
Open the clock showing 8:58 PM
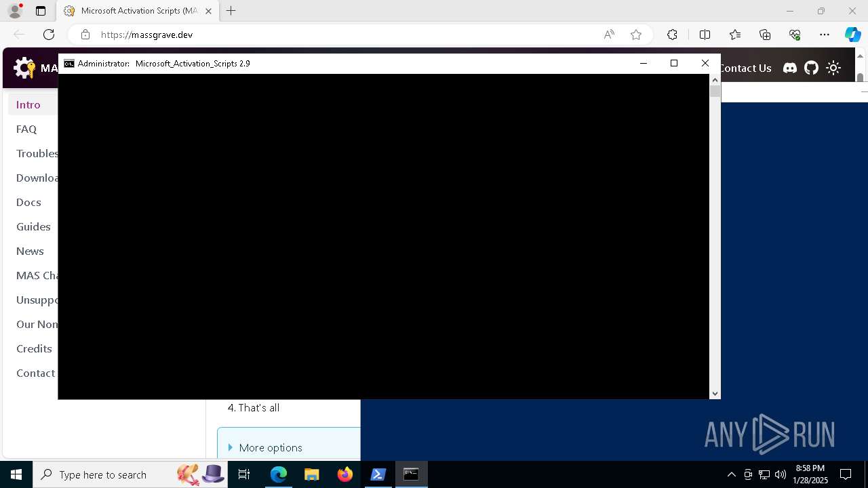pos(810,474)
